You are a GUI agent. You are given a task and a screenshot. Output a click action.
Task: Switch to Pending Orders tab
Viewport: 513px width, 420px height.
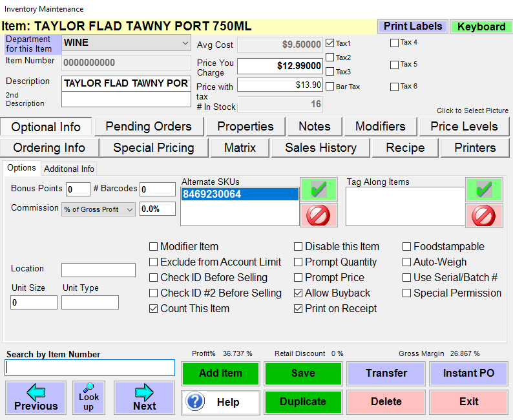(149, 127)
